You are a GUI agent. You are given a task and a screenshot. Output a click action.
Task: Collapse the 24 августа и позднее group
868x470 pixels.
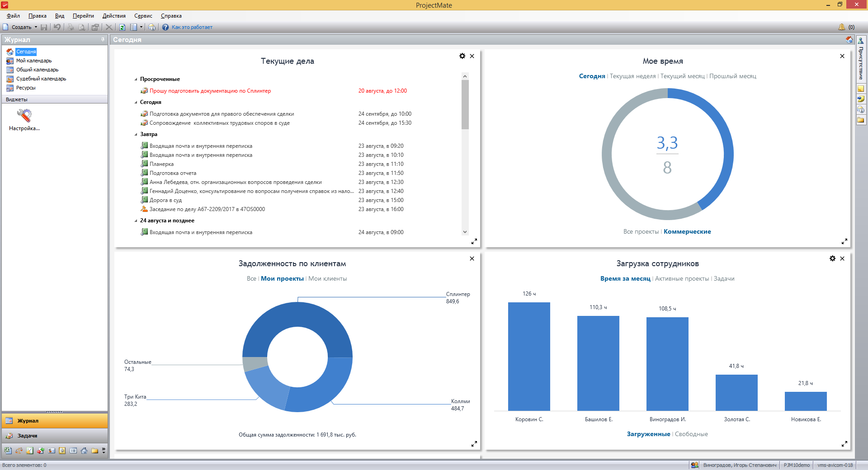(136, 221)
